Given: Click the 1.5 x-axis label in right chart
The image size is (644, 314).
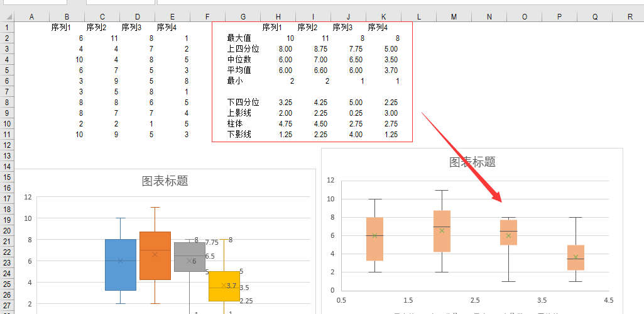Looking at the screenshot, I should (x=408, y=300).
